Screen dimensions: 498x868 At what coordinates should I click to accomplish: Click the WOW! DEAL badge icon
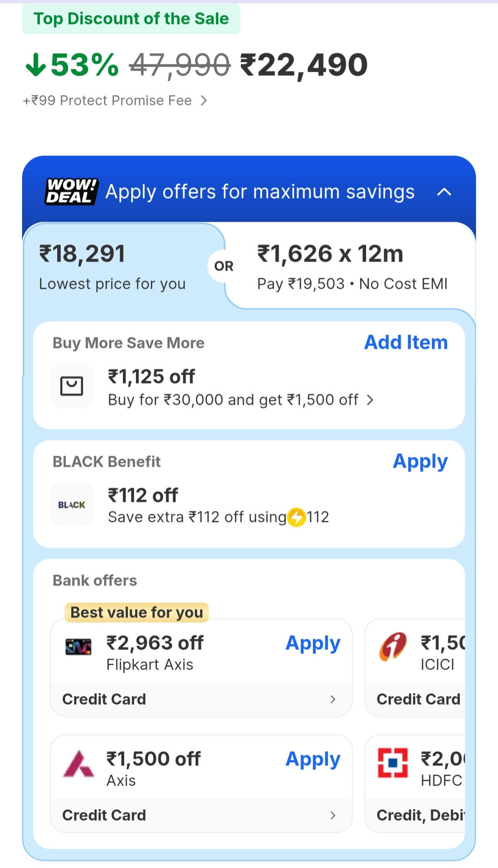pyautogui.click(x=71, y=192)
